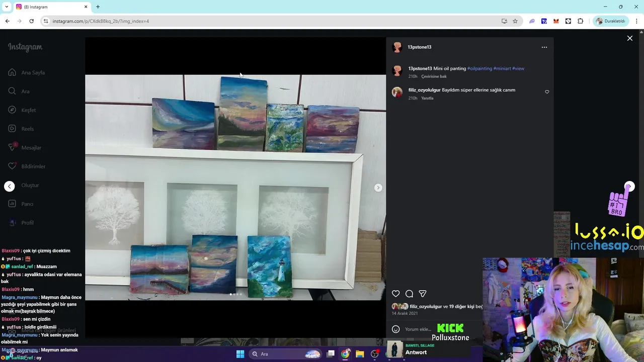644x362 pixels.
Task: Open Pano in the sidebar
Action: click(22, 204)
